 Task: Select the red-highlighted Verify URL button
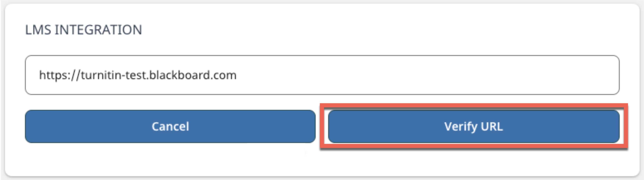(473, 126)
